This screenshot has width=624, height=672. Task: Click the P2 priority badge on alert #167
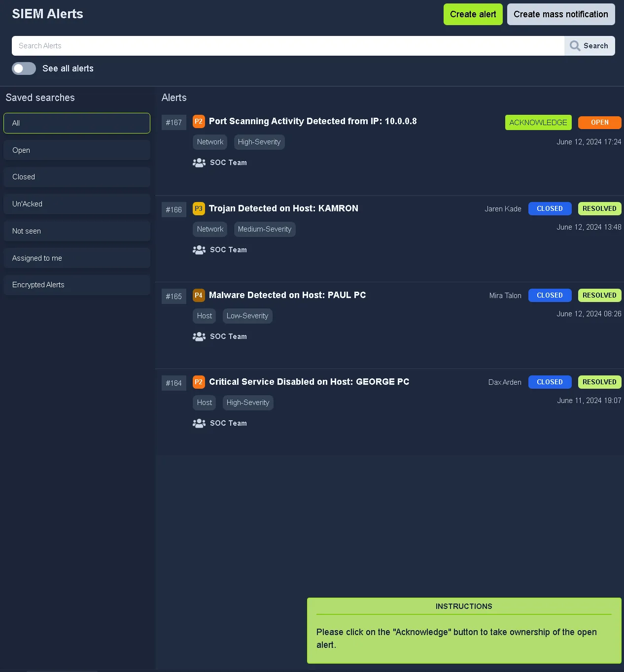coord(199,122)
